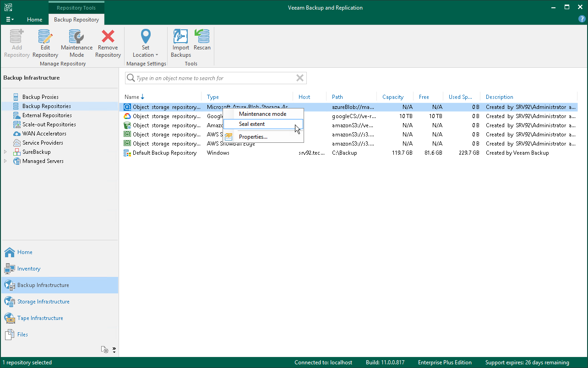The height and width of the screenshot is (368, 588).
Task: Click the Service Providers tree icon
Action: pyautogui.click(x=16, y=143)
